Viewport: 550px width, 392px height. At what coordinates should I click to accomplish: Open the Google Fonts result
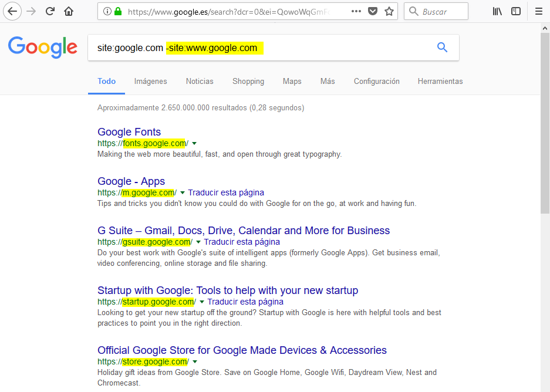[129, 132]
